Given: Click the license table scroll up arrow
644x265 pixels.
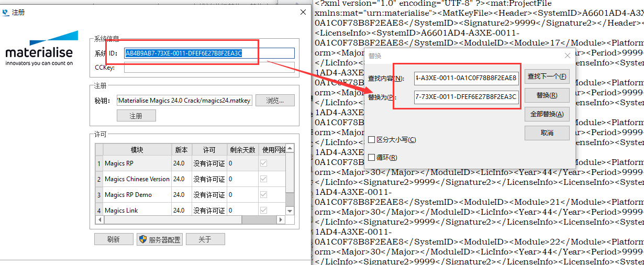Looking at the screenshot, I should 290,149.
